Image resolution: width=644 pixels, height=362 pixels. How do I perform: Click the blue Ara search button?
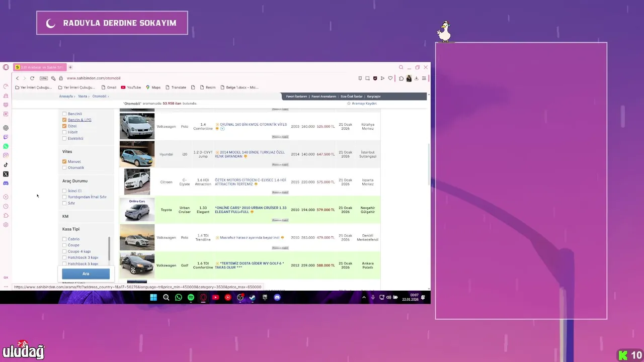86,274
